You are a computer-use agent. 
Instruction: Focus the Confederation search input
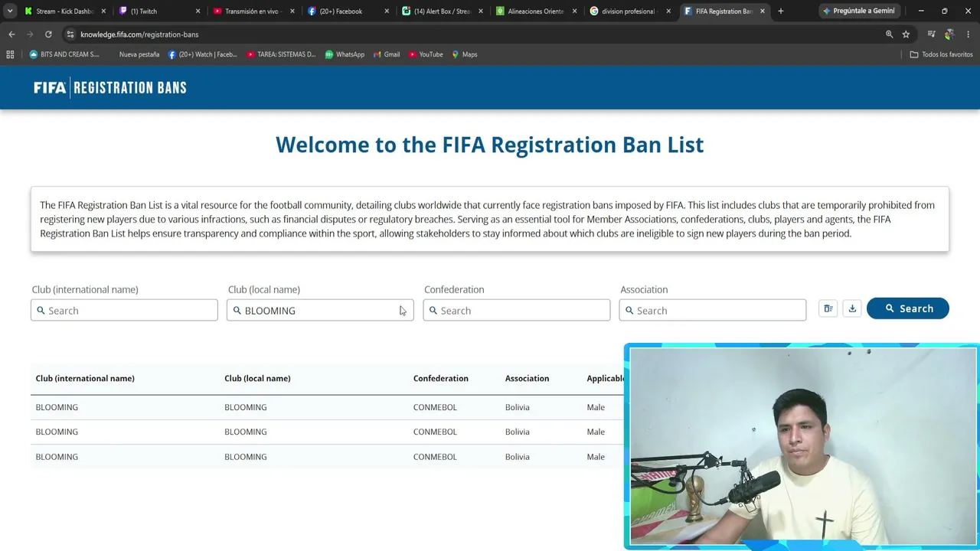(x=517, y=310)
